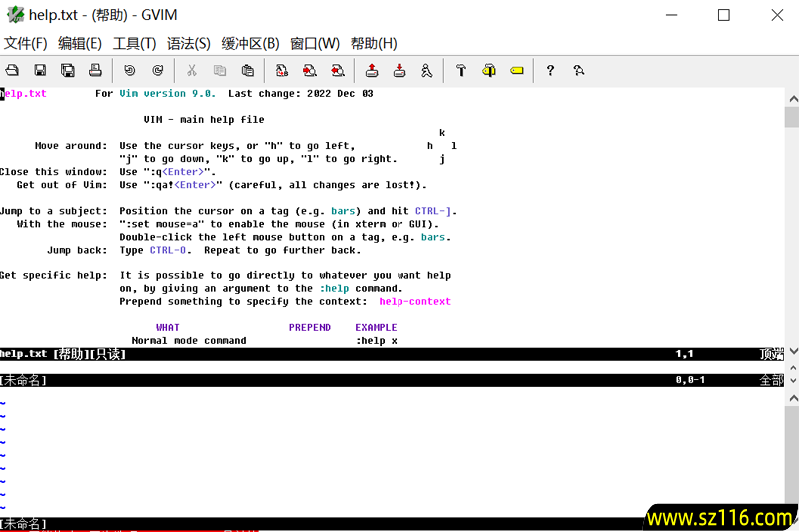Click the EXAMPLE column heading

click(x=376, y=327)
